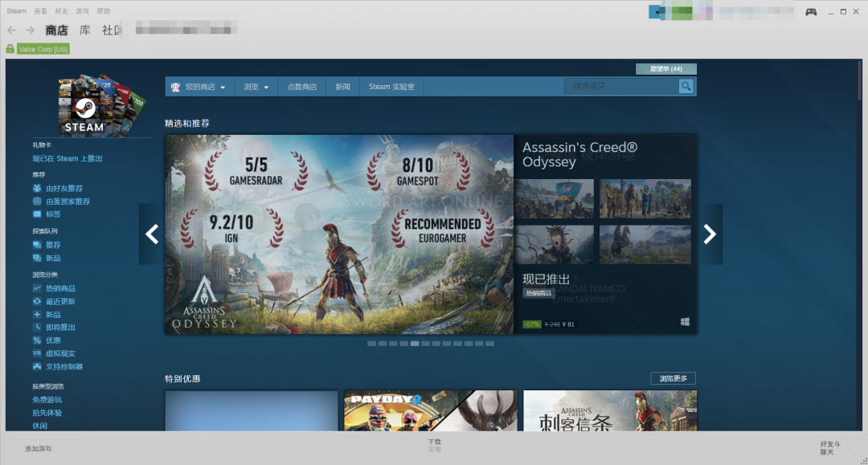
Task: Show next featured game carousel arrow
Action: 710,234
